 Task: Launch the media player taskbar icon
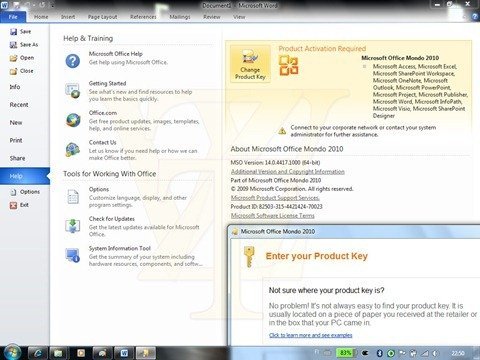pos(80,353)
